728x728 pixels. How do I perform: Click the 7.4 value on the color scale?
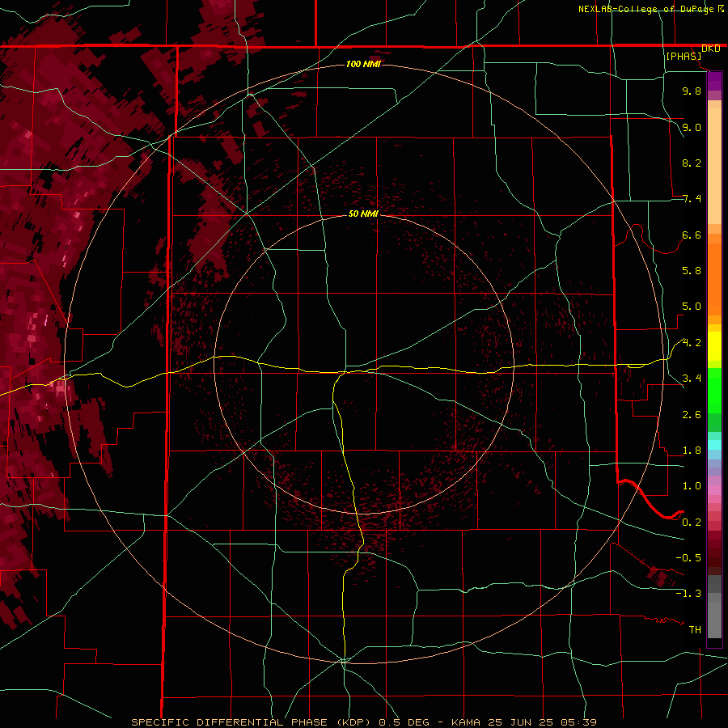[692, 199]
